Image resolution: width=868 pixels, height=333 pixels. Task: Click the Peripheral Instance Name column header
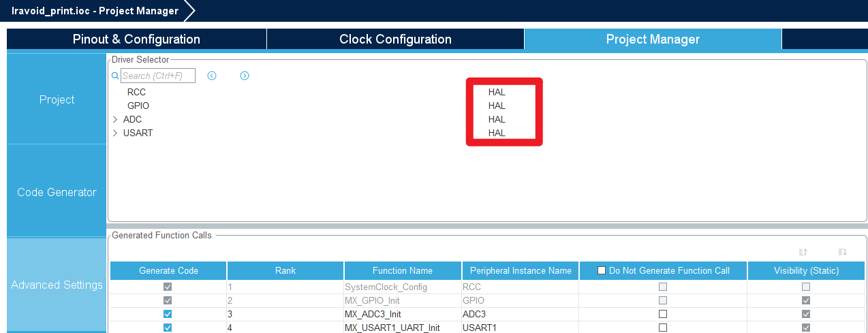point(521,270)
